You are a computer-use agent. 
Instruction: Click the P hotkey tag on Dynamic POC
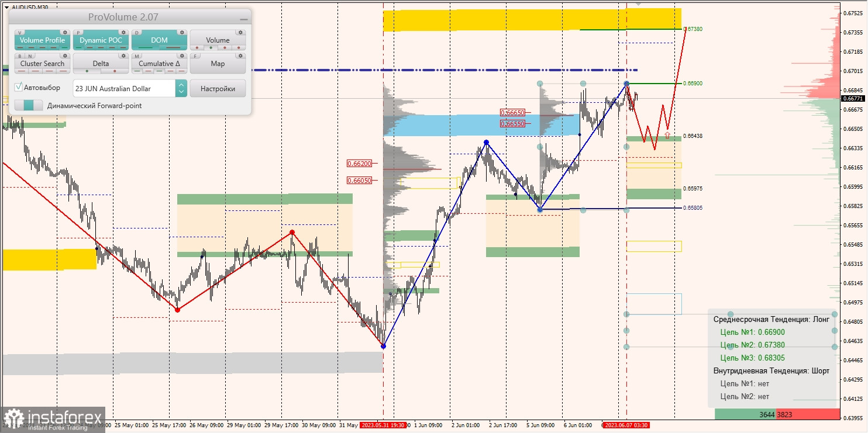click(x=79, y=33)
